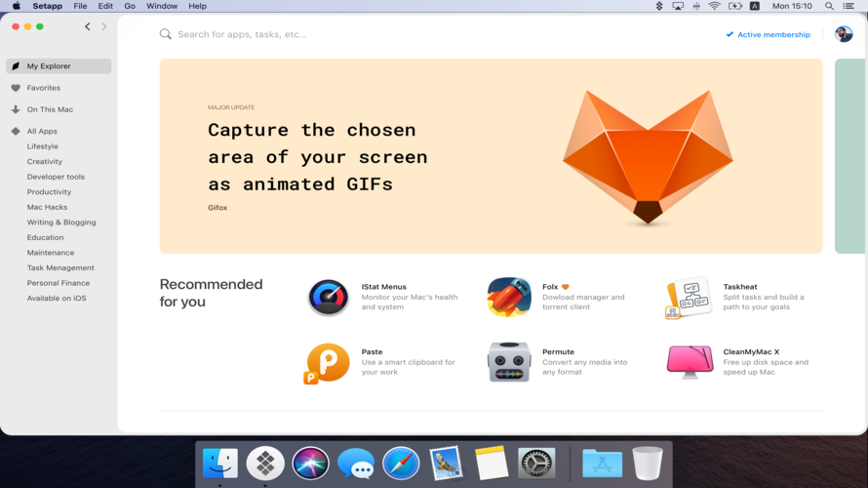
Task: Open the Edit menu
Action: pos(105,6)
